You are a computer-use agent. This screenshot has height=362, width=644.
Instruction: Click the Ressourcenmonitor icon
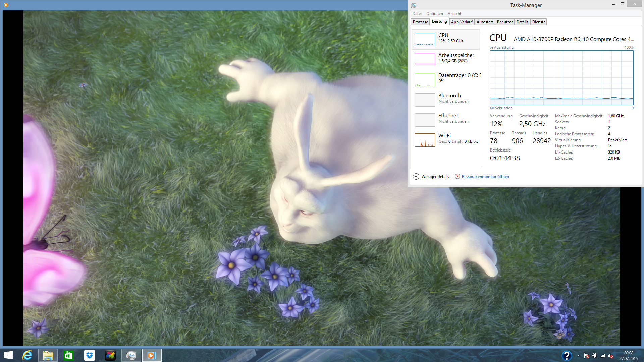(457, 176)
